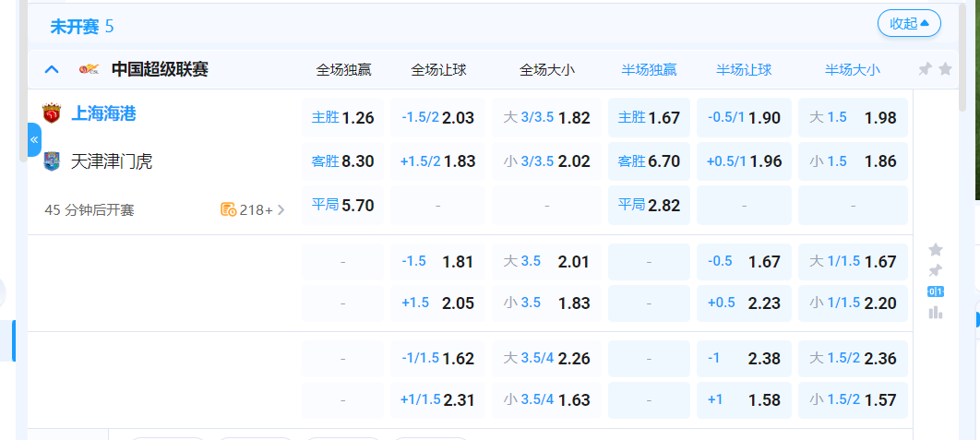The height and width of the screenshot is (440, 980).
Task: Select full-time draw 平局 odds 5.70
Action: click(x=343, y=205)
